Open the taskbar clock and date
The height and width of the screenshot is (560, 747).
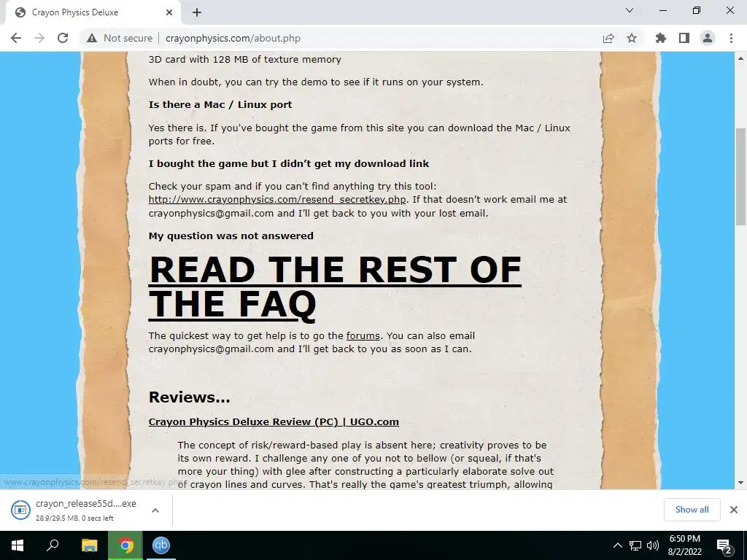pos(684,545)
